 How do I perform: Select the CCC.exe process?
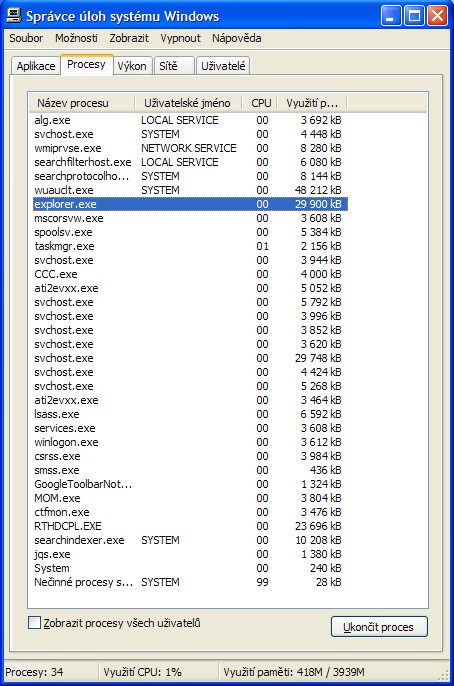(190, 274)
